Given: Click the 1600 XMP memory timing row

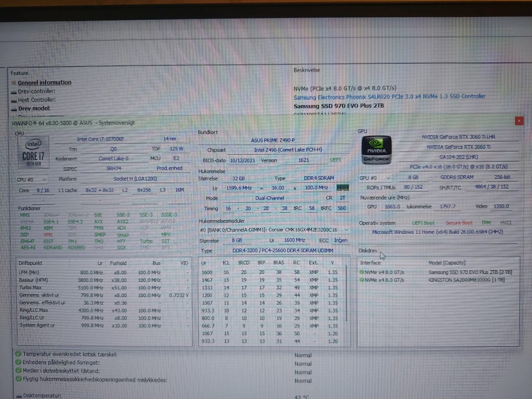Looking at the screenshot, I should 270,272.
